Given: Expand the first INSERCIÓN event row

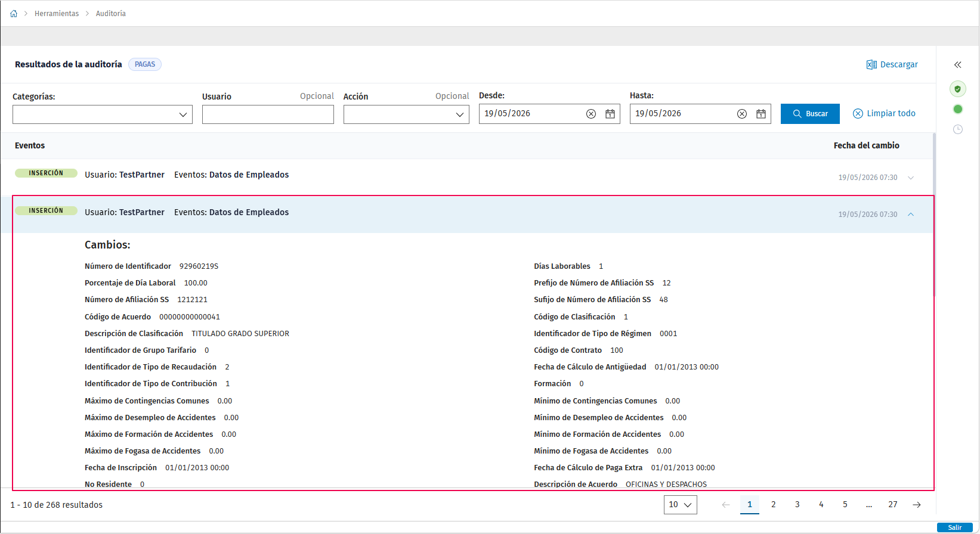Looking at the screenshot, I should (911, 178).
